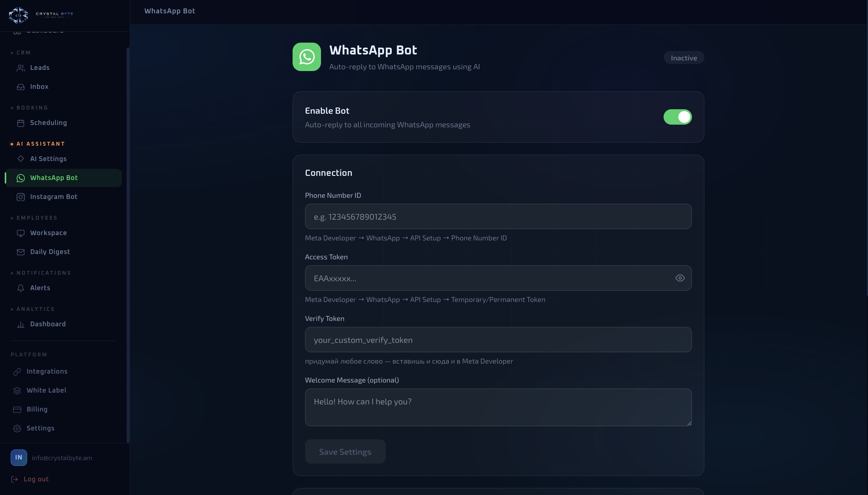Click the Daily Digest envelope icon
Image resolution: width=868 pixels, height=495 pixels.
tap(21, 252)
